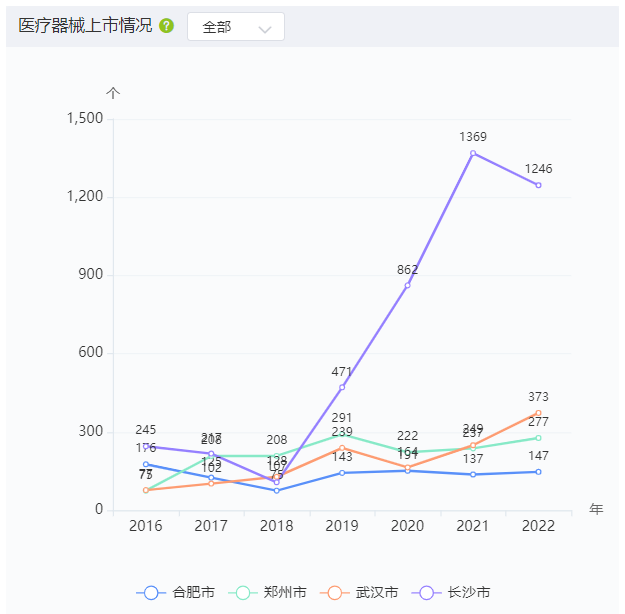
Task: Click the 医疗器械上市情况 chart title
Action: tap(85, 26)
